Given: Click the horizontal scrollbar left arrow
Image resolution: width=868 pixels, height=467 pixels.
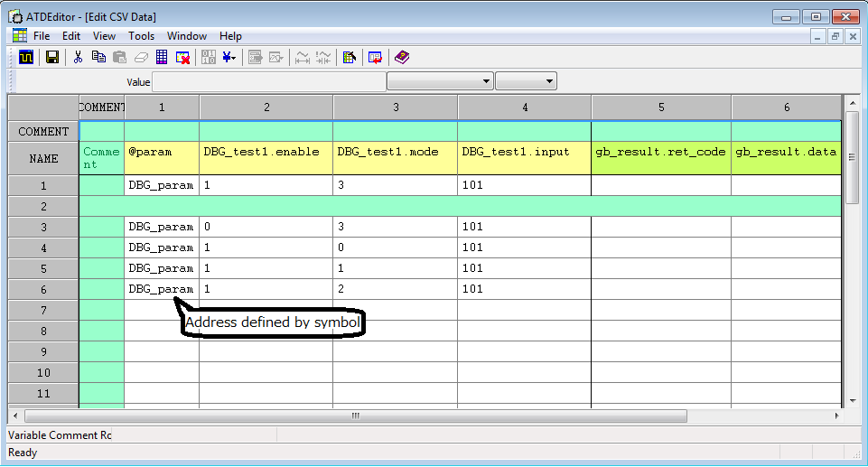Looking at the screenshot, I should [x=15, y=416].
